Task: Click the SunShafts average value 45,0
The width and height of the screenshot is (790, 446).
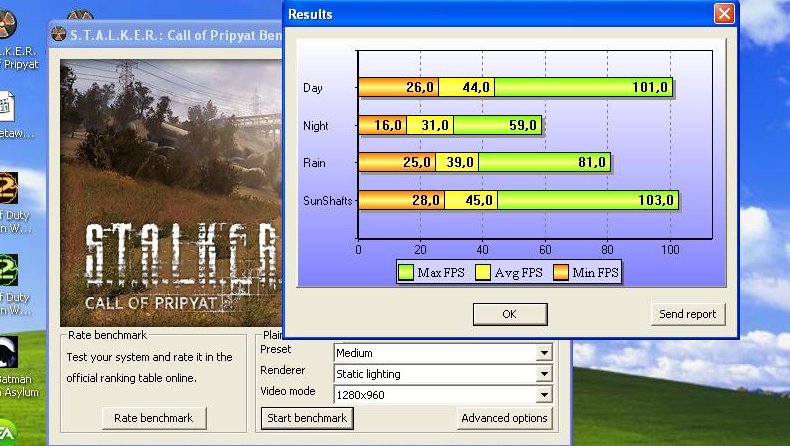Action: [479, 200]
